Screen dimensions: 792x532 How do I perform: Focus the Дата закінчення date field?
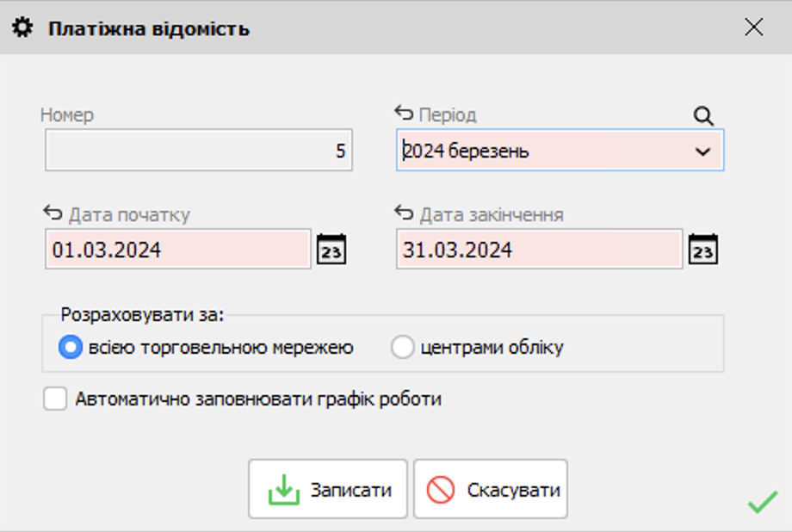pos(539,250)
